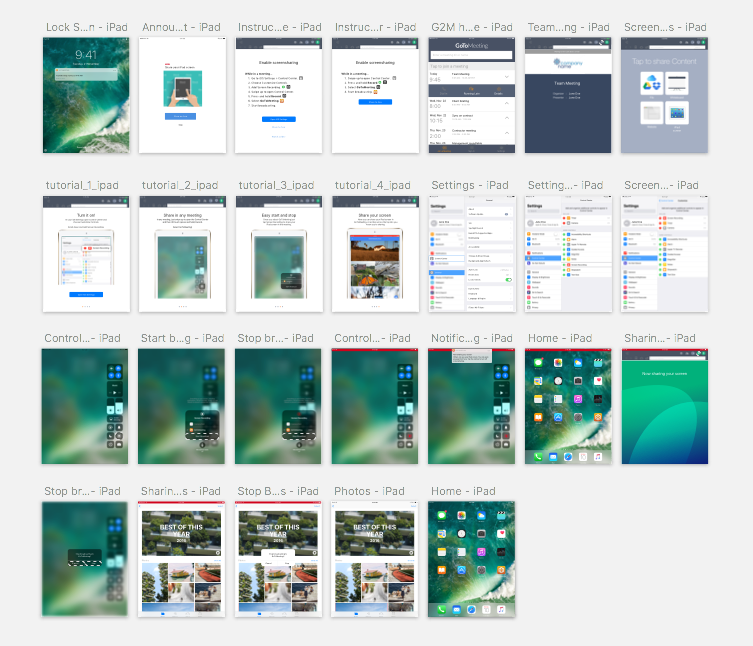This screenshot has width=753, height=646.
Task: Click the 9:41 clock on the lock screen artboard
Action: click(x=86, y=55)
